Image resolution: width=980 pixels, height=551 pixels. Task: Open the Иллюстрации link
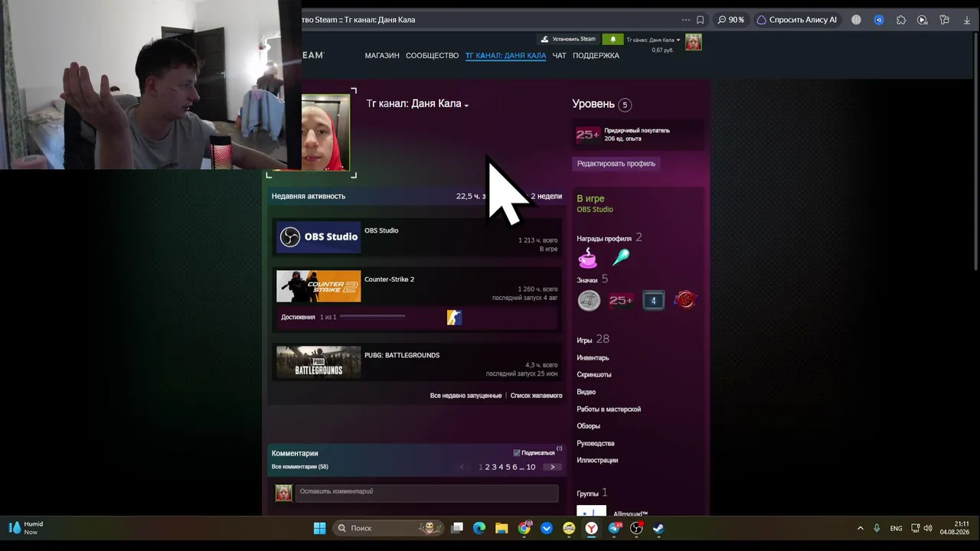pos(597,461)
